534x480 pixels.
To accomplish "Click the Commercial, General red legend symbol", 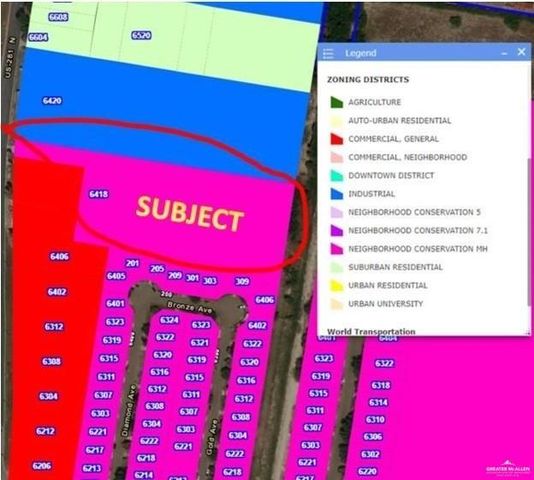I will [x=336, y=139].
